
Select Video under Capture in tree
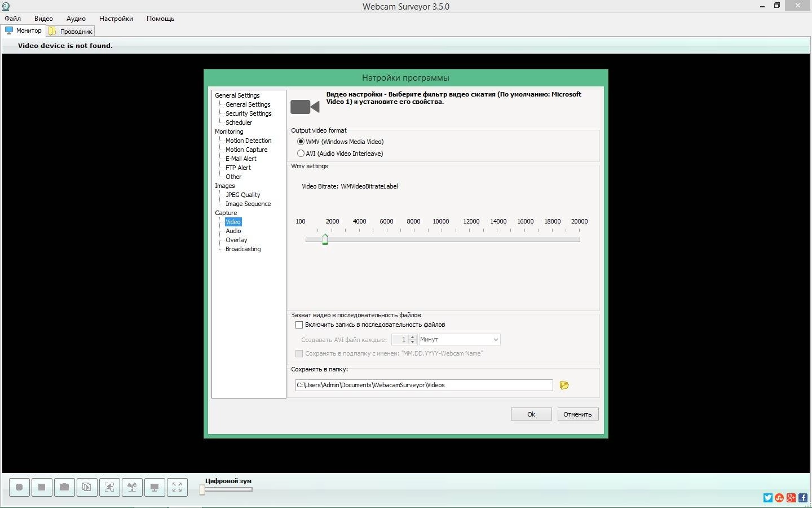tap(233, 222)
